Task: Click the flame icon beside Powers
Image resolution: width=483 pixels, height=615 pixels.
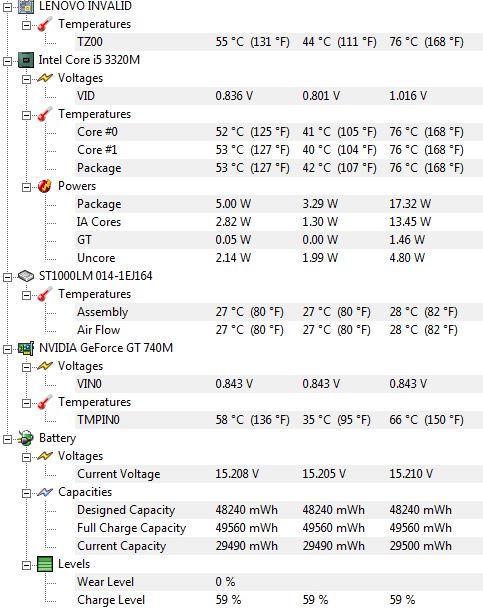Action: point(45,186)
